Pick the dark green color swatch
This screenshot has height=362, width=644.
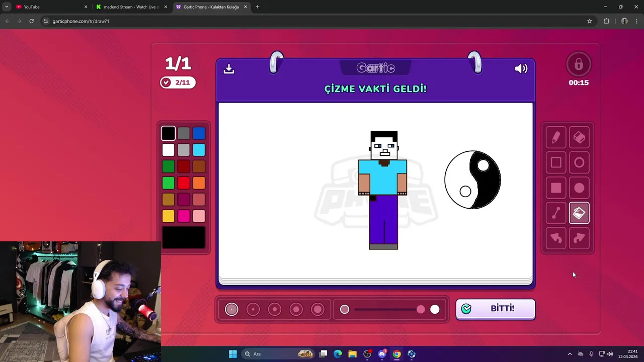(x=169, y=166)
